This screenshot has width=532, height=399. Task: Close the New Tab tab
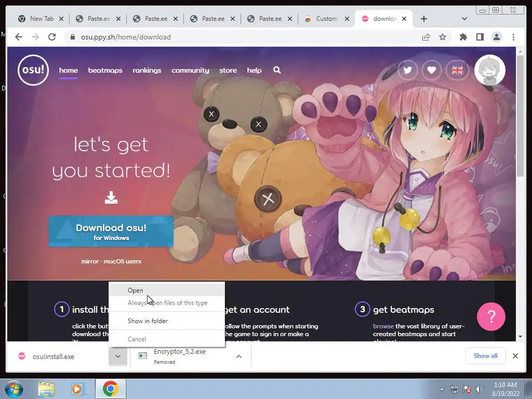tap(61, 19)
